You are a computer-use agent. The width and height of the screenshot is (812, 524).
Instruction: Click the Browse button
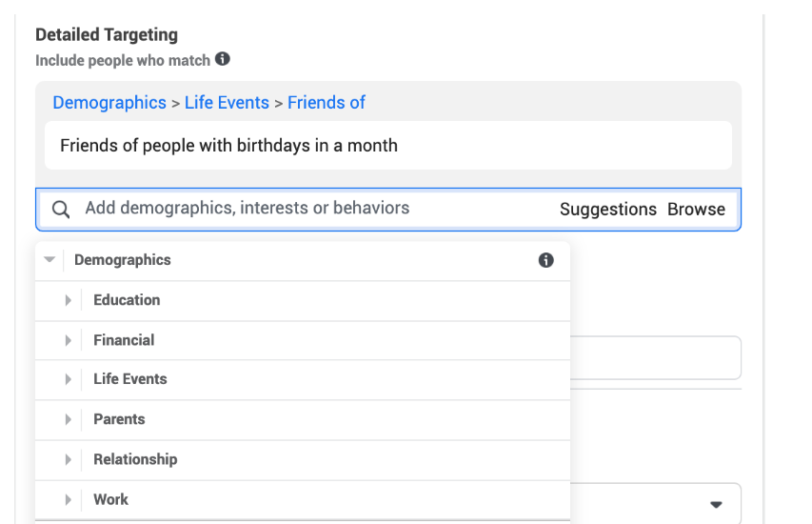pos(696,210)
